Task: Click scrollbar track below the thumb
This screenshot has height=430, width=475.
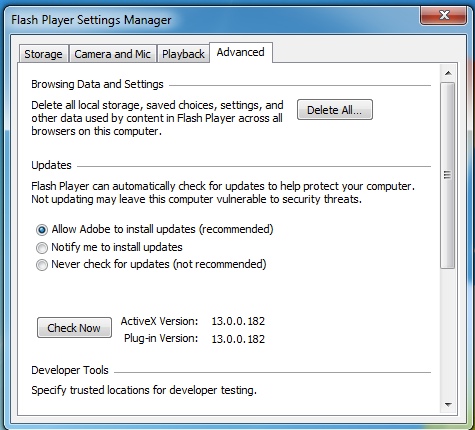Action: pos(448,332)
